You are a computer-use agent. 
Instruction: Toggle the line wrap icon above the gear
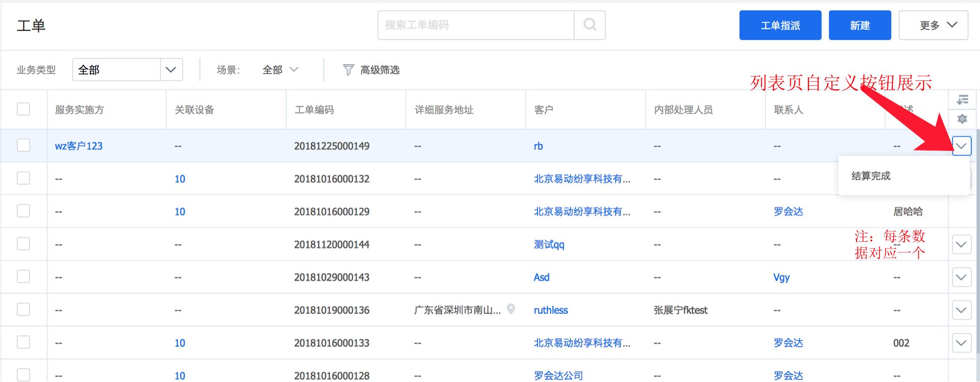[962, 100]
